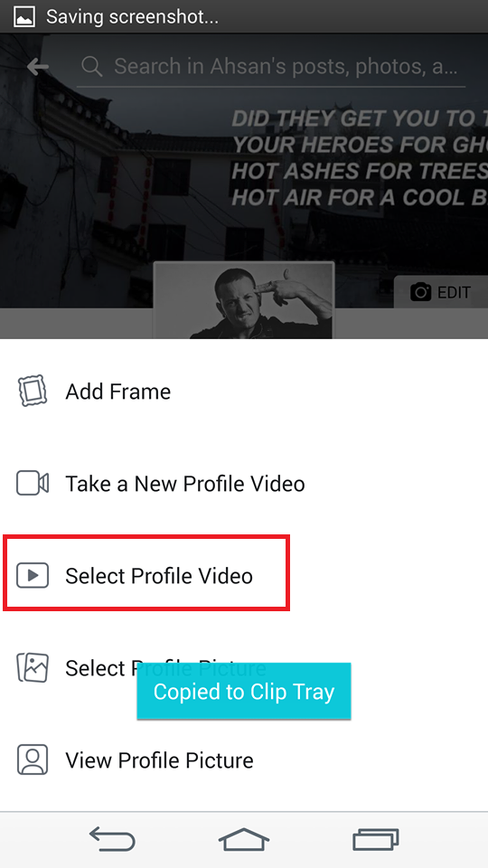Tap the camera icon on EDIT button
Viewport: 488px width, 868px height.
click(x=420, y=292)
